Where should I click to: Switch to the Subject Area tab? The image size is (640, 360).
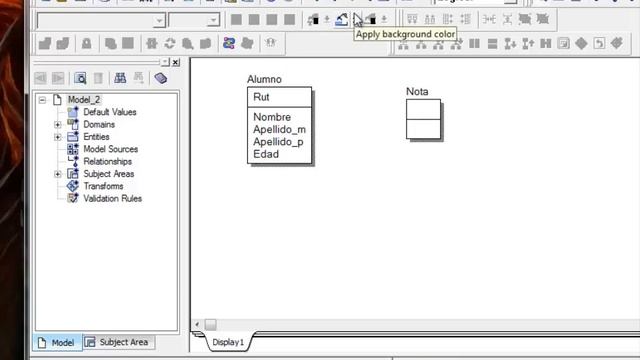click(119, 342)
